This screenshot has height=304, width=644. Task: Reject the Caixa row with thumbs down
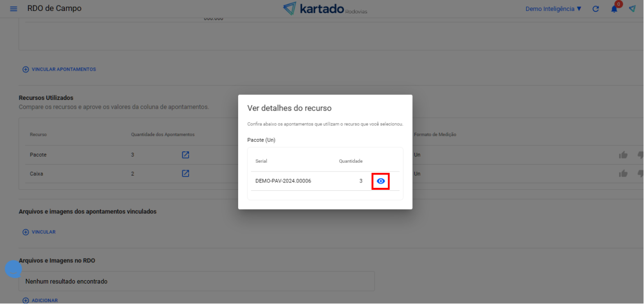point(641,174)
